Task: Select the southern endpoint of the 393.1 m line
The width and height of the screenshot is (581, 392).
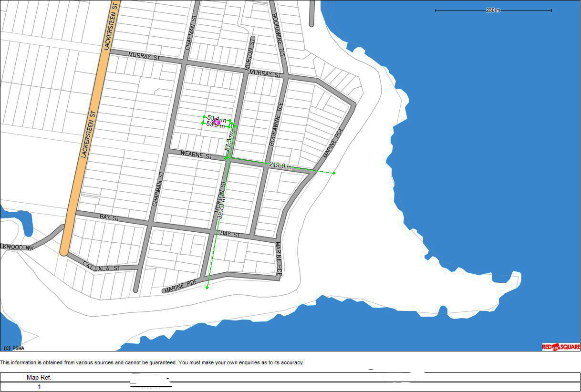Action: pos(207,287)
